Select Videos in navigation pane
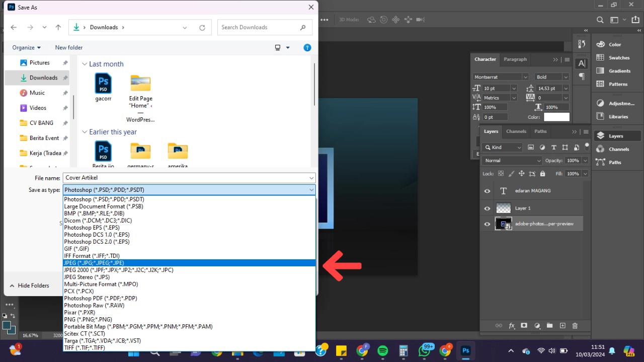The height and width of the screenshot is (362, 644). 38,108
